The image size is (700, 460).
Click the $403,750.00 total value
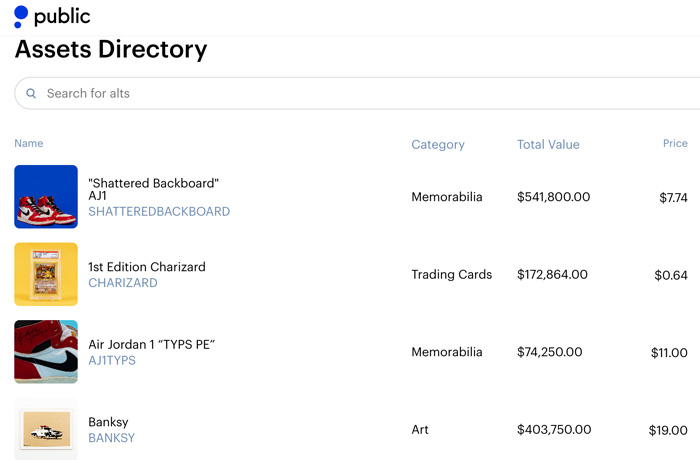point(554,430)
